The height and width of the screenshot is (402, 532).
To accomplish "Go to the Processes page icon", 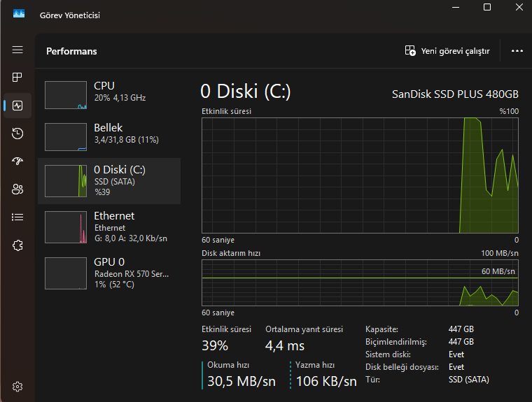I will [17, 78].
